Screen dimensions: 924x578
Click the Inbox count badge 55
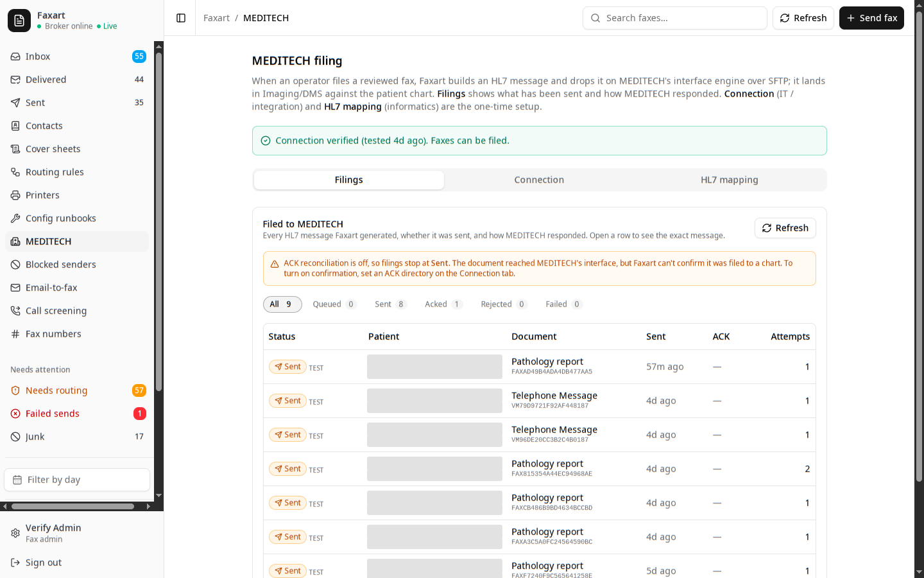tap(139, 57)
